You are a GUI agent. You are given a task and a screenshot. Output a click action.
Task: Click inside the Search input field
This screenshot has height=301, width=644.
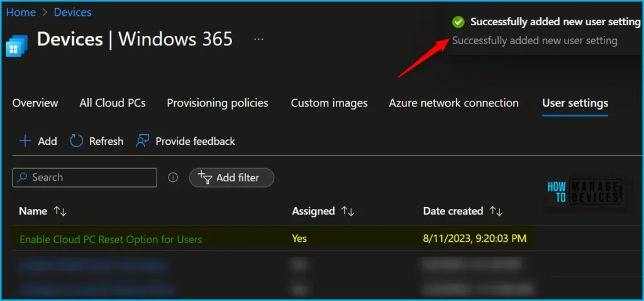[x=91, y=178]
